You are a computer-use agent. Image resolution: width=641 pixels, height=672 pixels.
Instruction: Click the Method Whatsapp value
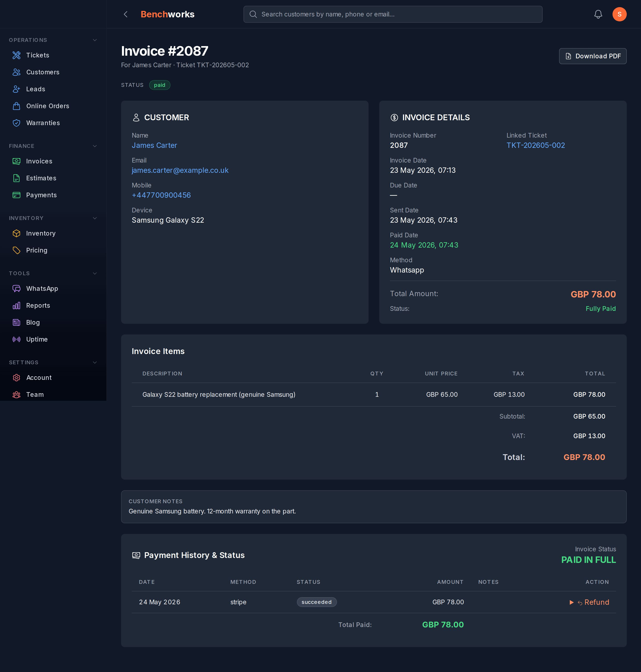click(x=407, y=270)
